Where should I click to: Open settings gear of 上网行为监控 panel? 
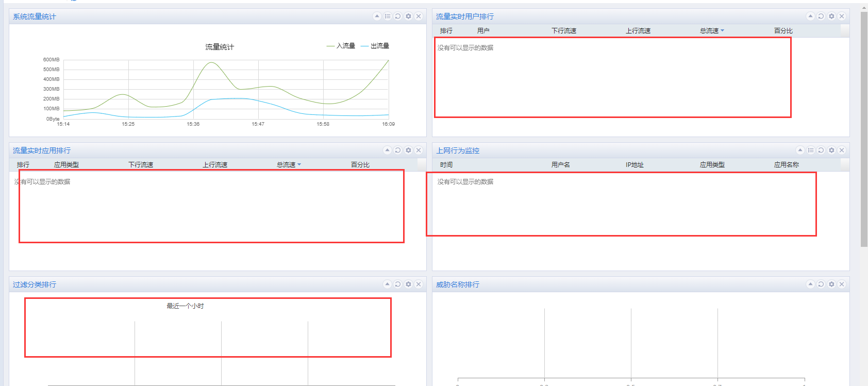coord(831,150)
